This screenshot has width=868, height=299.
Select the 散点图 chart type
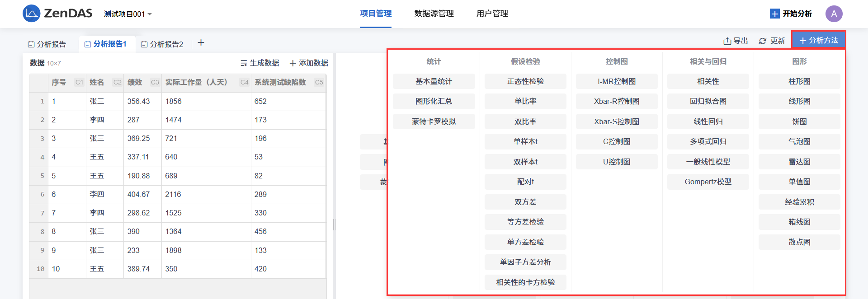tap(799, 242)
